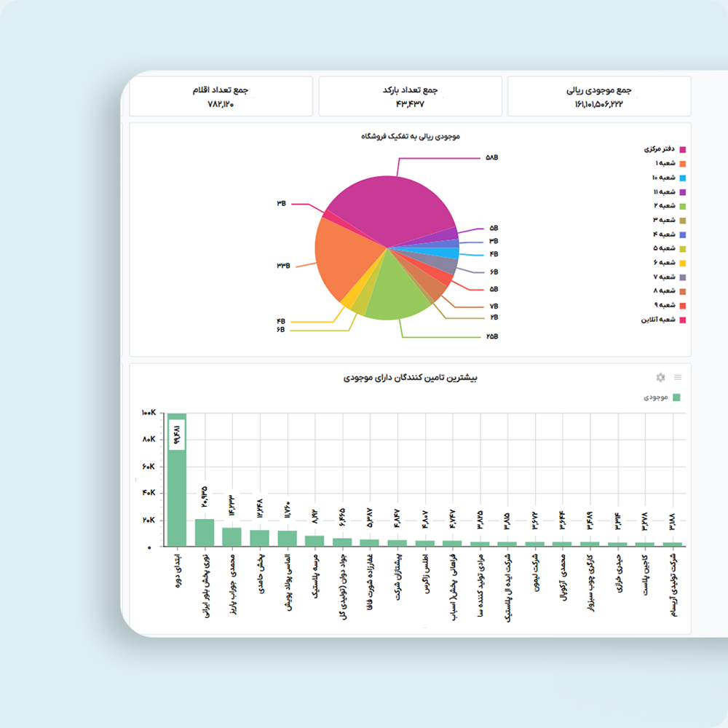Toggle the شعبه ۱ legend entry
The image size is (728, 728).
(670, 163)
